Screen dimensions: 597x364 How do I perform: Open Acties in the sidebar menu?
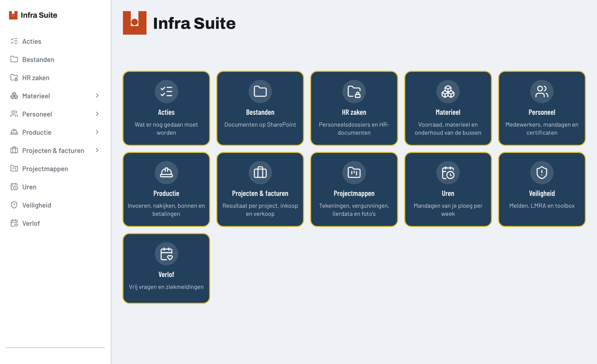click(55, 41)
